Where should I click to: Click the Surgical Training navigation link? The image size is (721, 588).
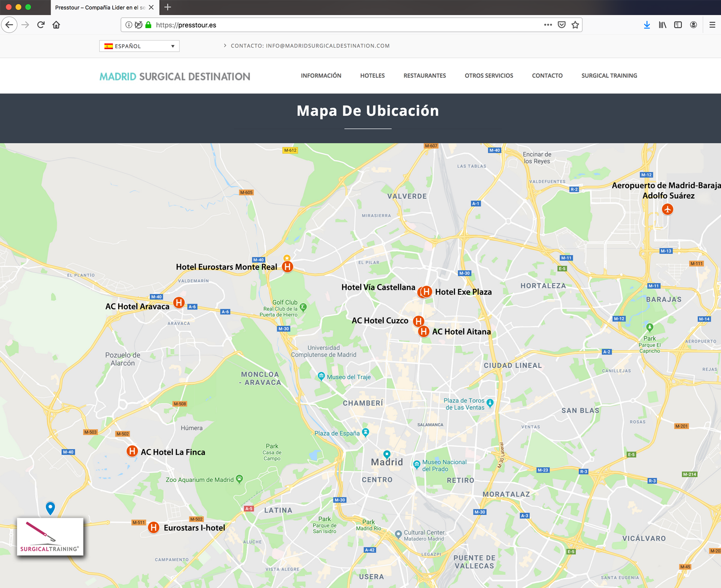pos(609,76)
